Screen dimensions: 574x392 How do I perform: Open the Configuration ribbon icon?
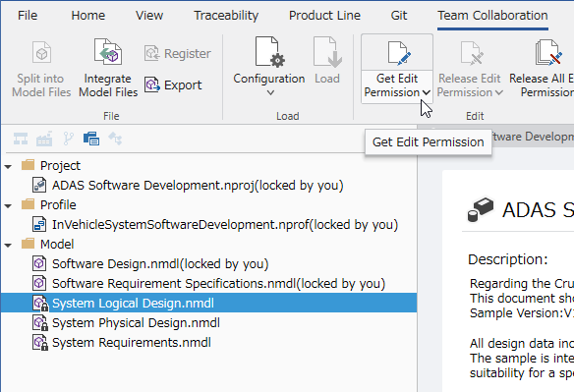click(269, 52)
